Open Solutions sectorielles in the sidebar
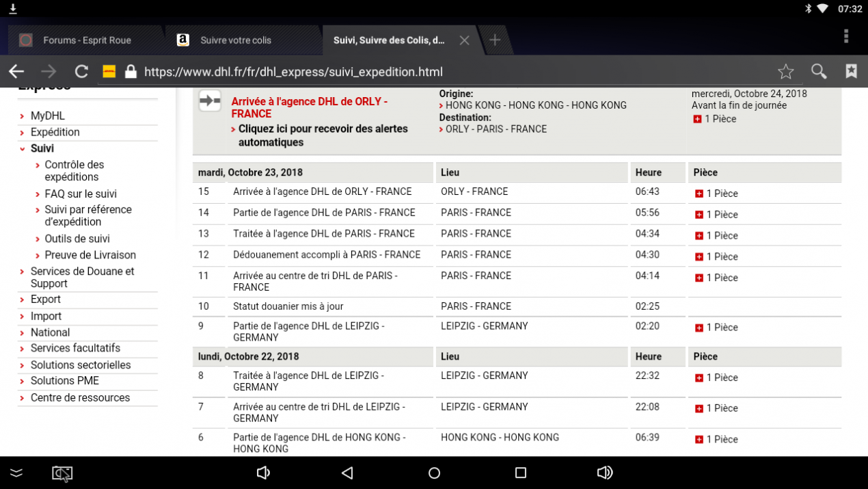The height and width of the screenshot is (489, 868). 81,365
